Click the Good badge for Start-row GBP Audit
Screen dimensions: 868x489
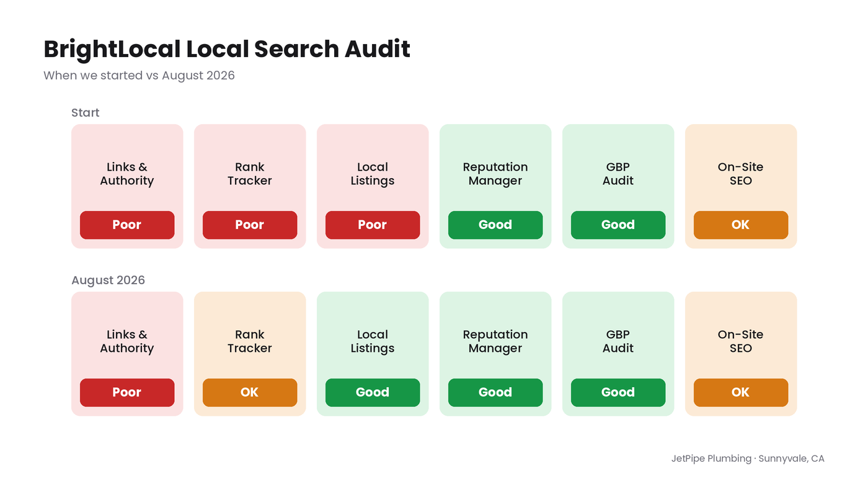click(618, 225)
